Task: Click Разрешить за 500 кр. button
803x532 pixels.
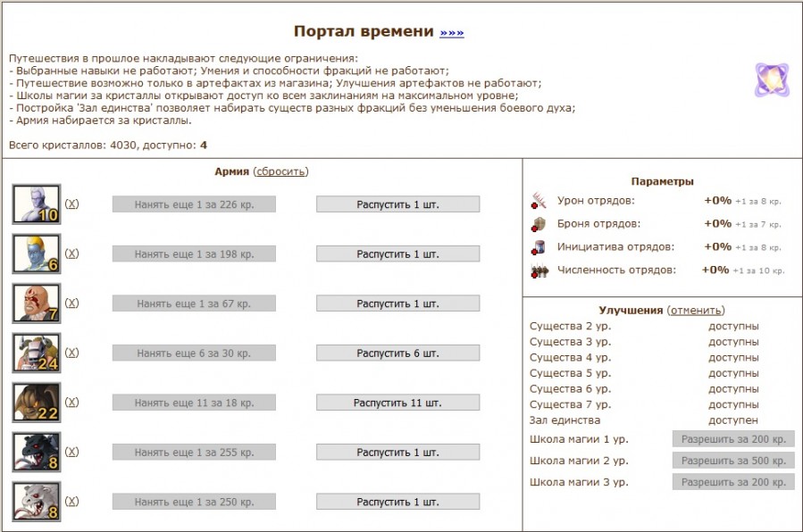Action: 733,461
